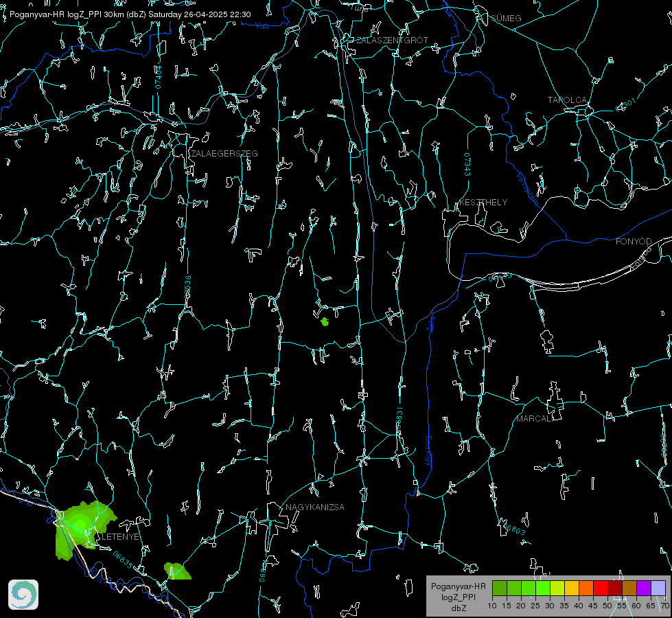Click the SÜMEG town label
This screenshot has height=618, width=672.
[x=506, y=18]
